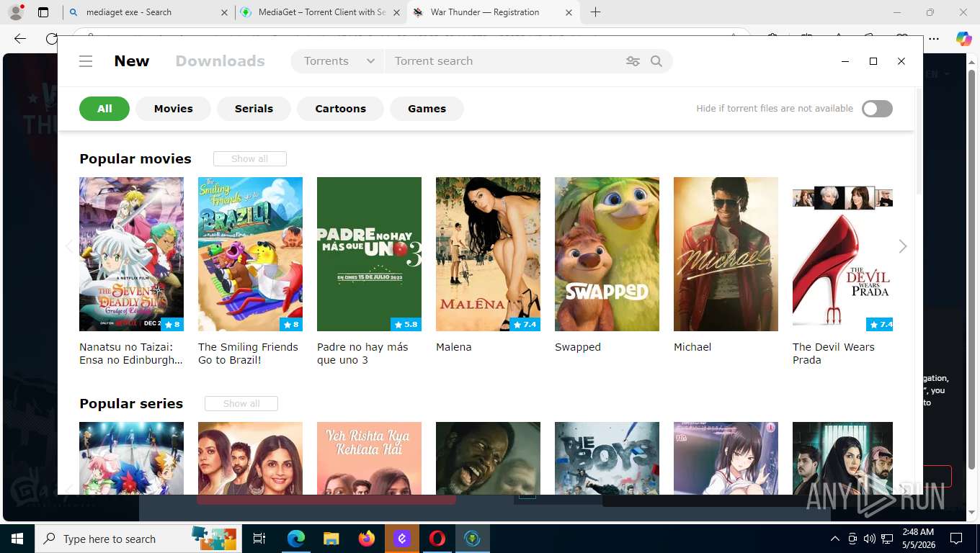The width and height of the screenshot is (980, 553).
Task: Click the magnifier search icon in MediaGet
Action: pos(656,61)
